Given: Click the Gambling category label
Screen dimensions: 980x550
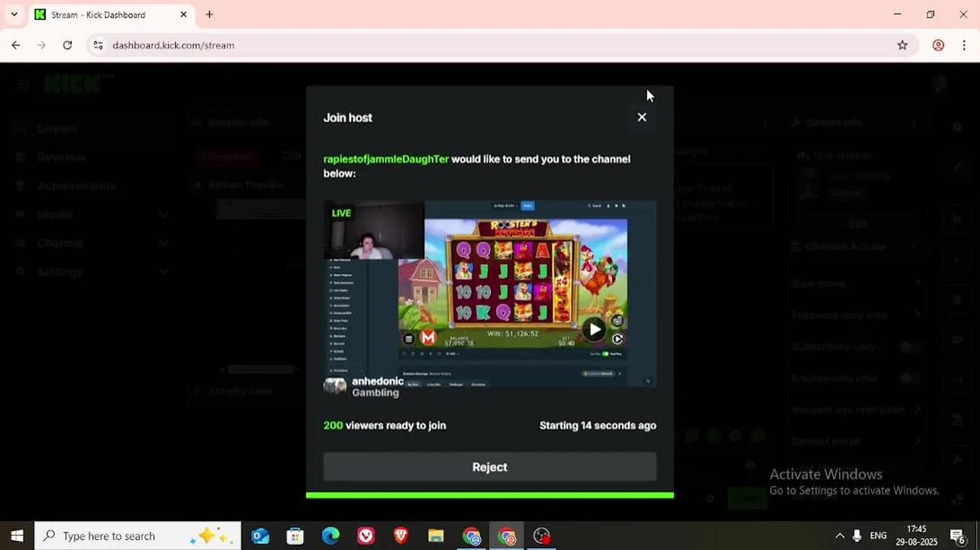Looking at the screenshot, I should coord(376,393).
